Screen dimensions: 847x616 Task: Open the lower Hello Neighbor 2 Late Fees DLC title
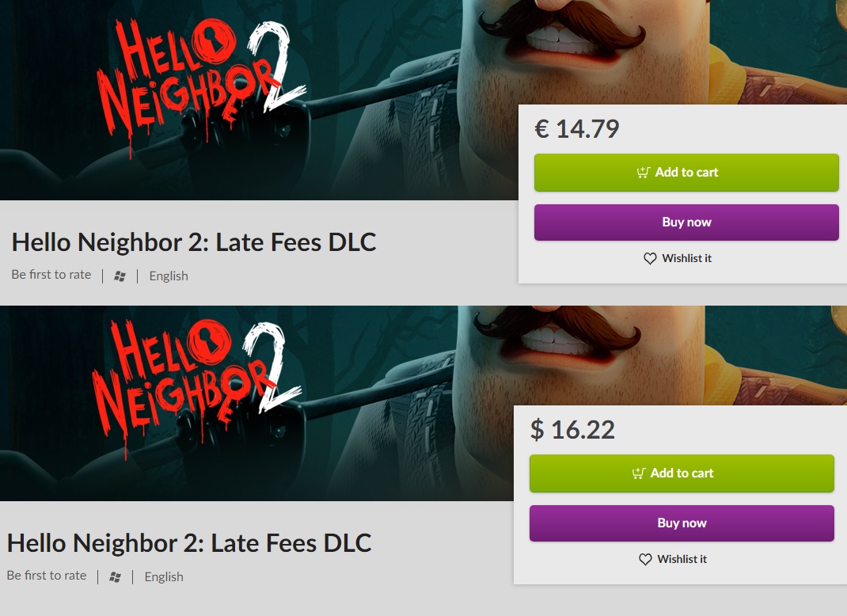[189, 543]
